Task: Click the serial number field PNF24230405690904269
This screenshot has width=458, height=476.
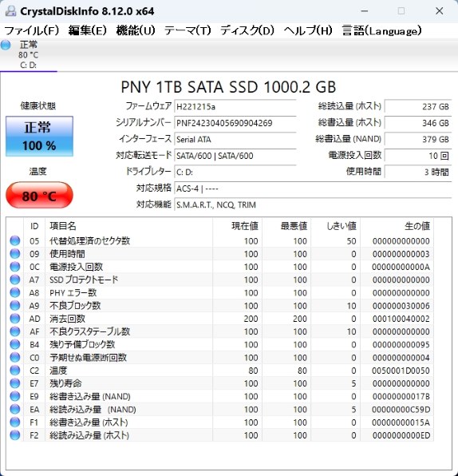Action: [235, 123]
